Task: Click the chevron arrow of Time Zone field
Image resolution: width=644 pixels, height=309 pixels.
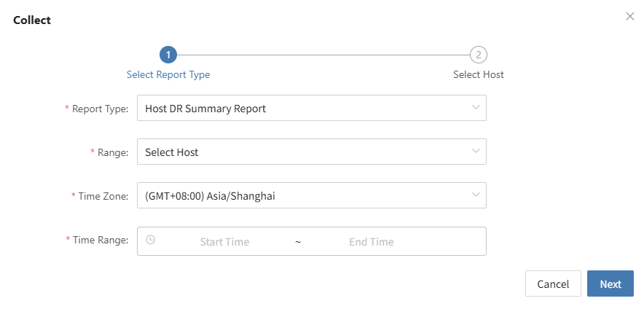Action: coord(476,195)
